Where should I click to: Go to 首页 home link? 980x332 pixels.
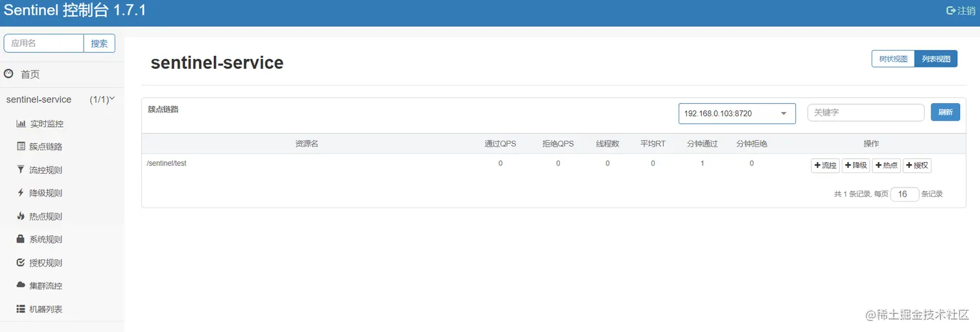[30, 75]
